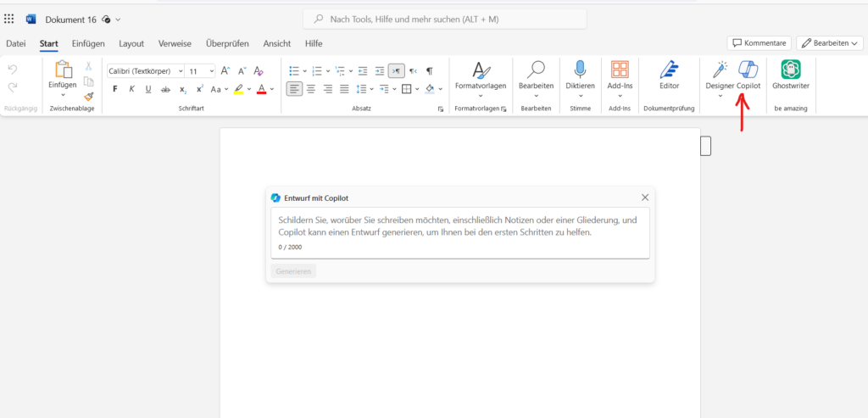
Task: Click the Bearbeiten search ribbon button
Action: point(536,78)
